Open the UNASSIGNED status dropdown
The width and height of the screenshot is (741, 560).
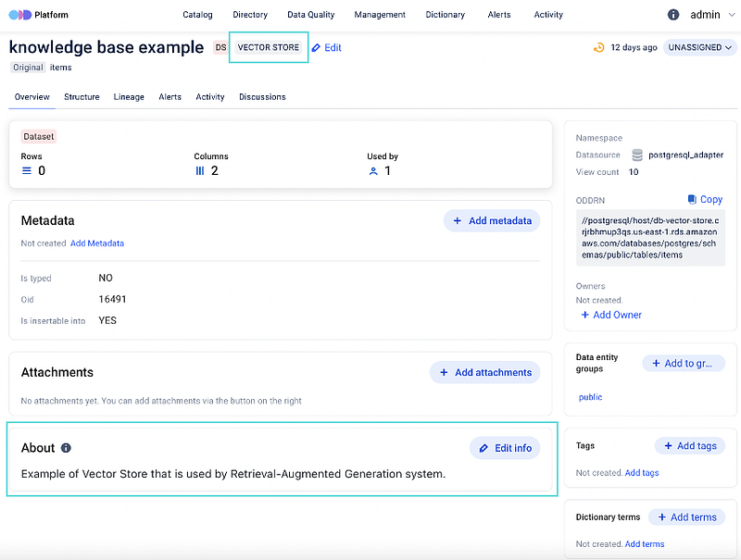pos(700,47)
